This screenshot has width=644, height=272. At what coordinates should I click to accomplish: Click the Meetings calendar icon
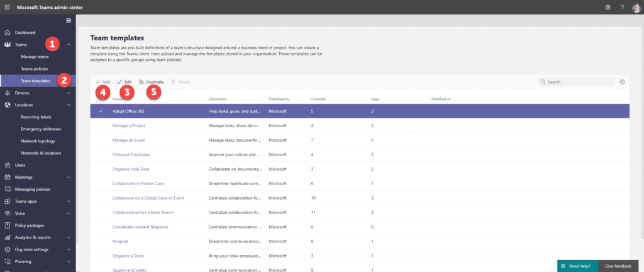[8, 177]
